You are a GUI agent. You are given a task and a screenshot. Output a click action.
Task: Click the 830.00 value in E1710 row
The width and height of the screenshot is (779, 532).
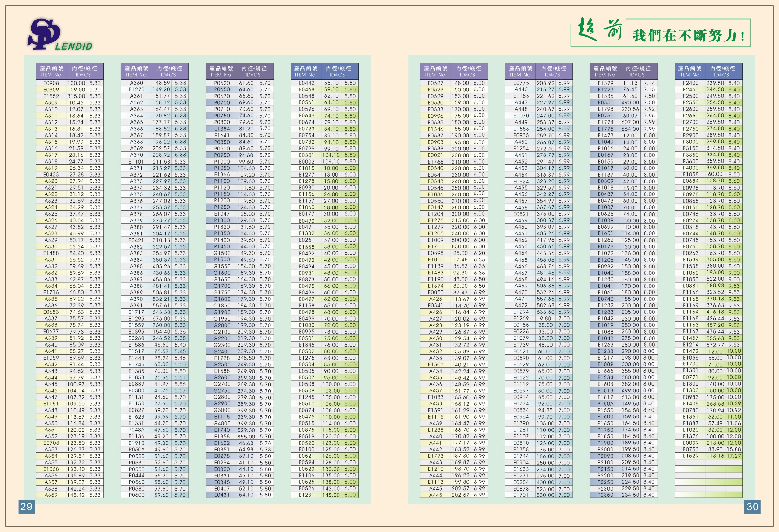tap(460, 246)
